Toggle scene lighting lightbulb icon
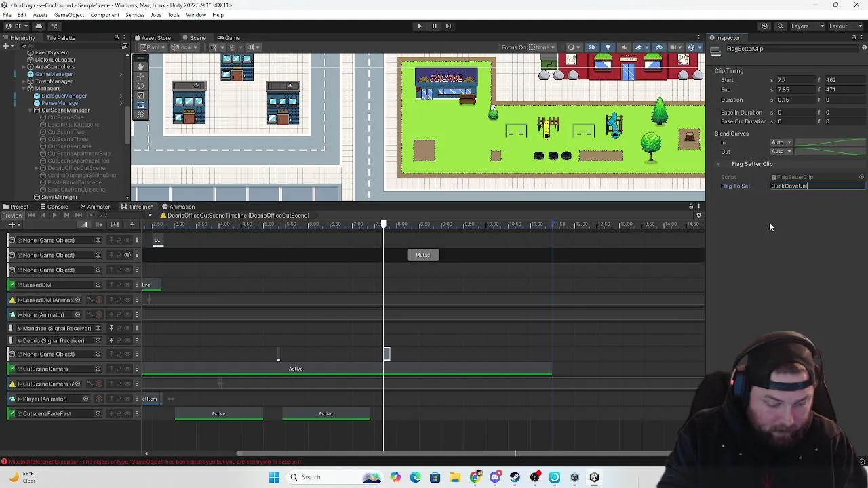Screen dimensions: 868x488 point(608,47)
